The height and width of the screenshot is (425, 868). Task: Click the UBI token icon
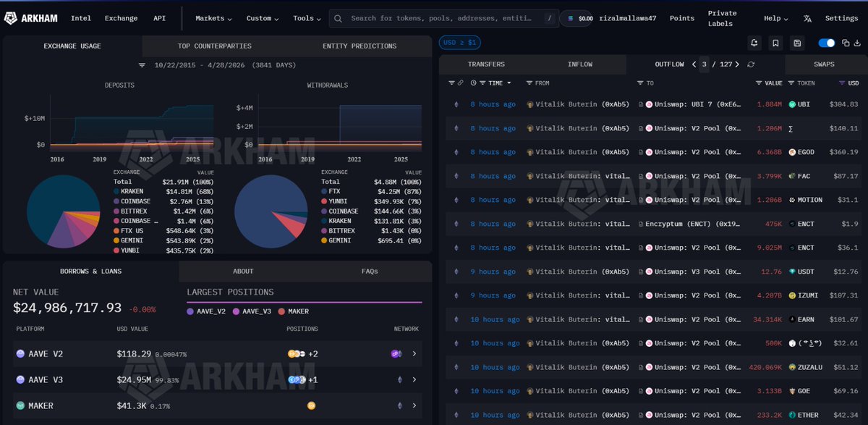click(792, 104)
